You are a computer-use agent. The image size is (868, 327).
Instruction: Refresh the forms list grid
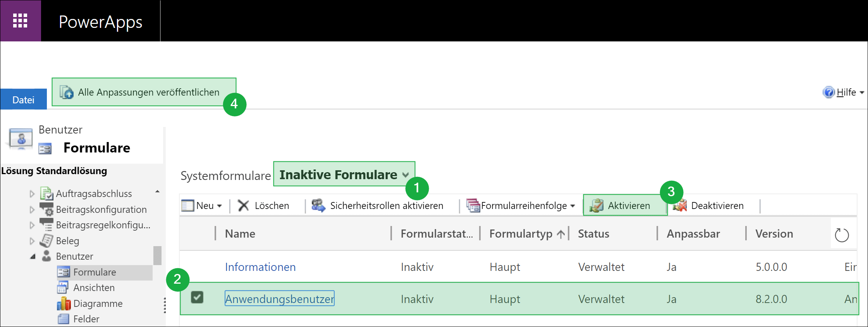[x=842, y=235]
